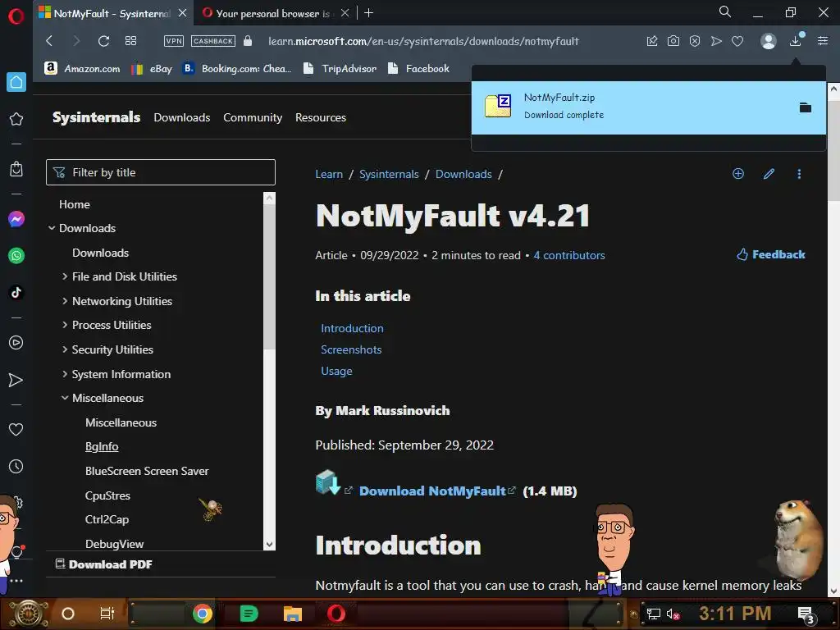Open Community menu item
Image resolution: width=840 pixels, height=630 pixels.
pos(253,117)
